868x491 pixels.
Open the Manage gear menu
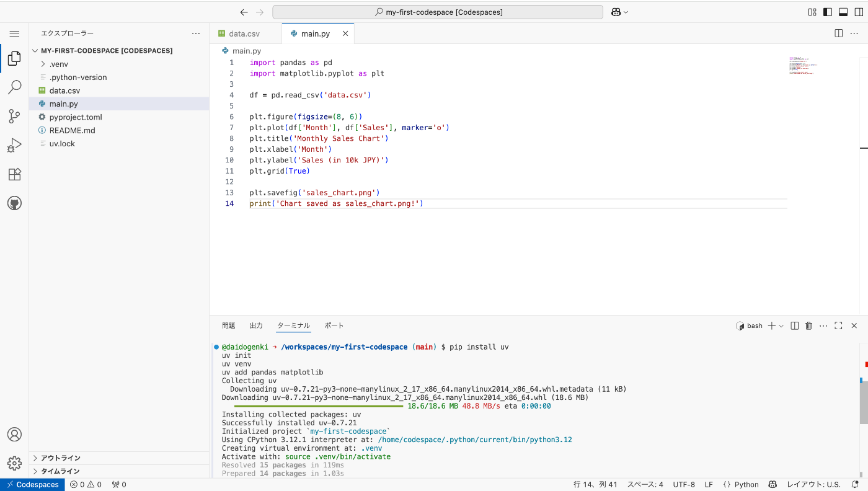pyautogui.click(x=14, y=462)
